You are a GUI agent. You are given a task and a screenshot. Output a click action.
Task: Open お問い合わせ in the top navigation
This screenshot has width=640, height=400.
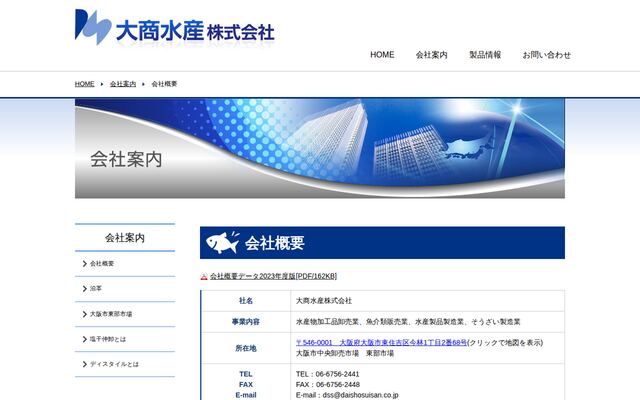click(547, 55)
